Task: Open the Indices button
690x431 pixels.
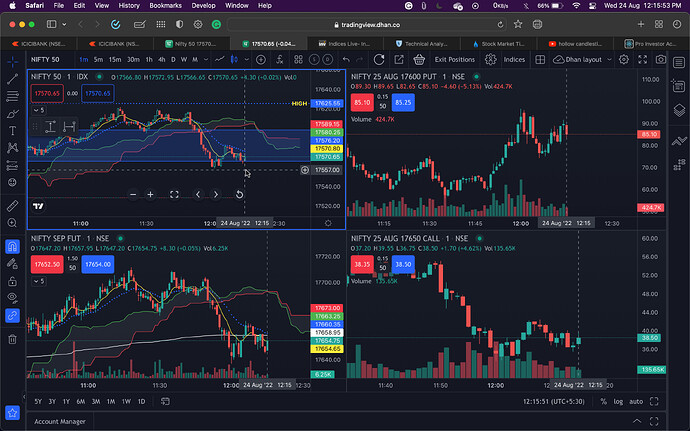Action: point(514,59)
